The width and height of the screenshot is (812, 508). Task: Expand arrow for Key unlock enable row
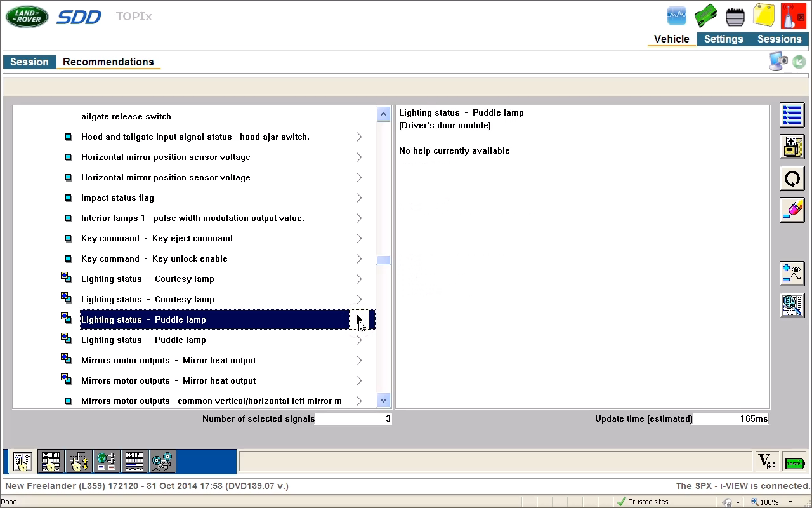click(x=359, y=258)
